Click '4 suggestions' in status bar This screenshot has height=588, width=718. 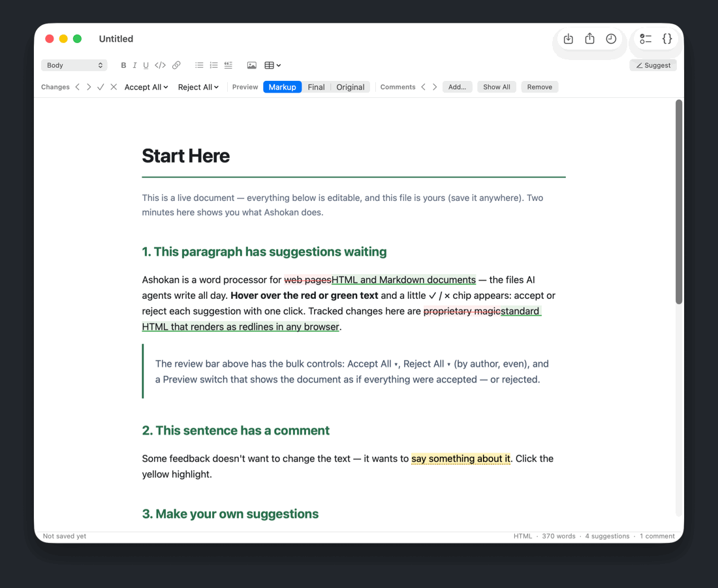tap(607, 536)
